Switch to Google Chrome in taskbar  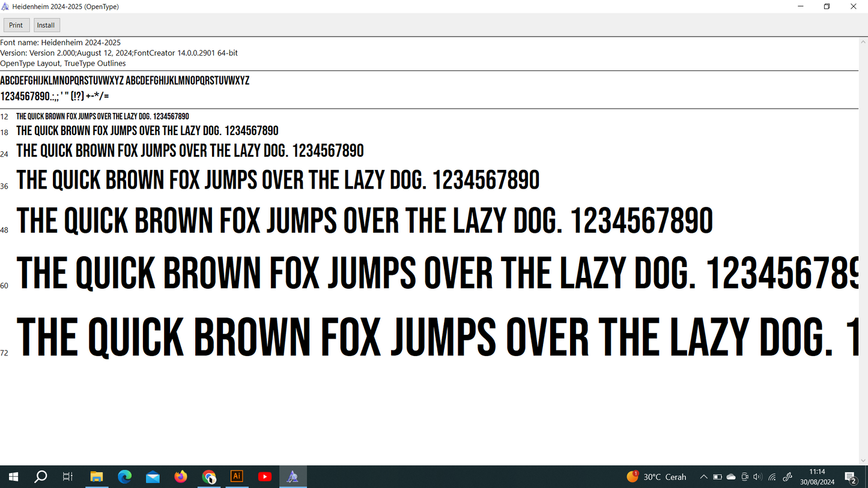tap(208, 477)
